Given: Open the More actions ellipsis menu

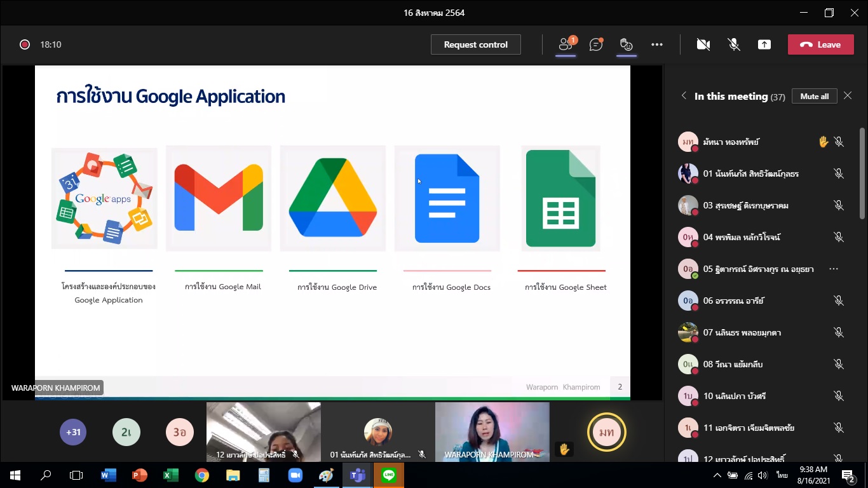Looking at the screenshot, I should pyautogui.click(x=657, y=44).
